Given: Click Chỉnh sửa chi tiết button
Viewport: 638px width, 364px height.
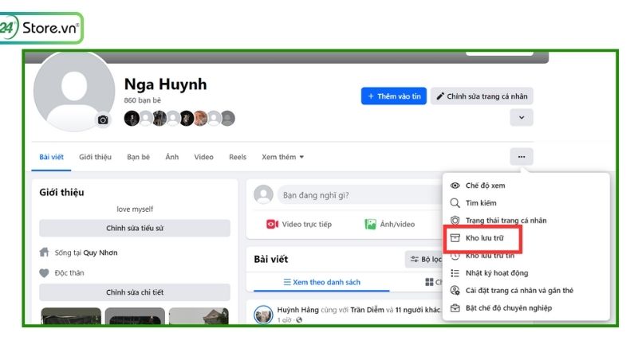Looking at the screenshot, I should coord(135,292).
